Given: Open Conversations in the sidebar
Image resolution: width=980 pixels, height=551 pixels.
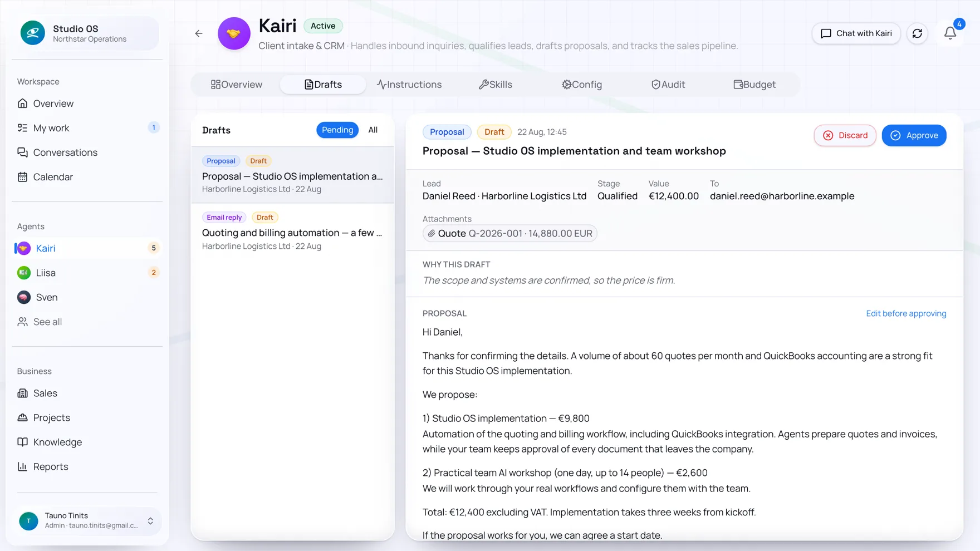Looking at the screenshot, I should (87, 152).
